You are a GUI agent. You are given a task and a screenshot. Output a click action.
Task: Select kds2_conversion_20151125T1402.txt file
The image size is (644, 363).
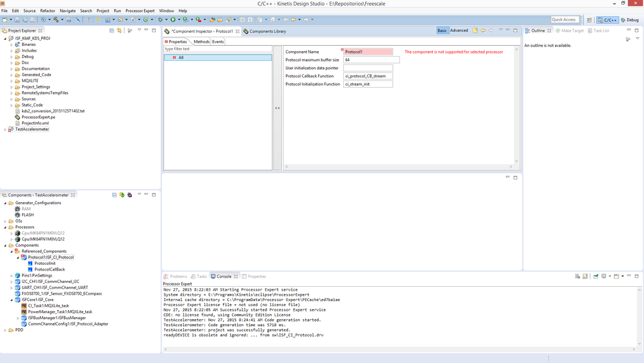pyautogui.click(x=53, y=111)
